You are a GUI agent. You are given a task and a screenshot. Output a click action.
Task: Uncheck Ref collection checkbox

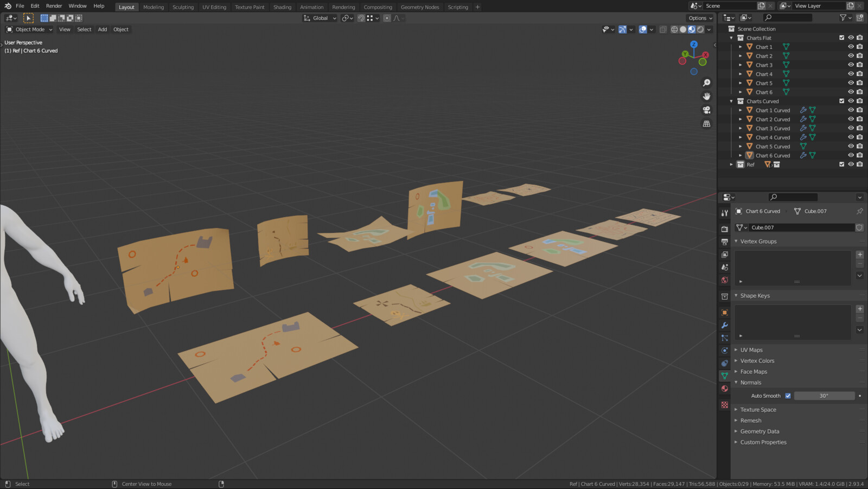pos(841,164)
